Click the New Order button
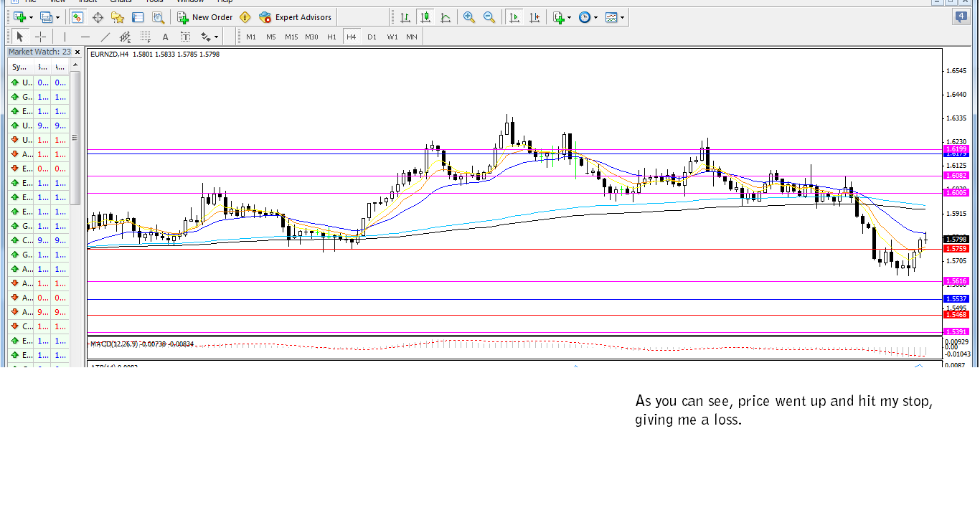 [205, 17]
